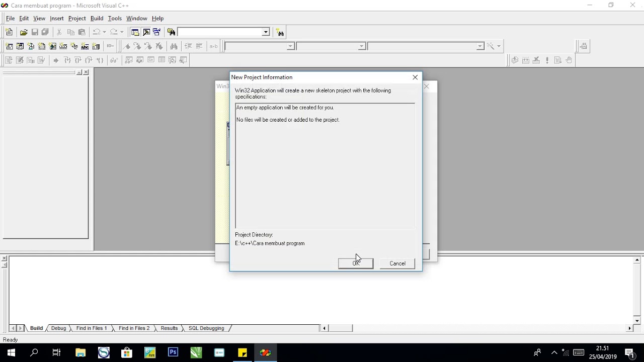Open the Edit menu

pos(24,19)
